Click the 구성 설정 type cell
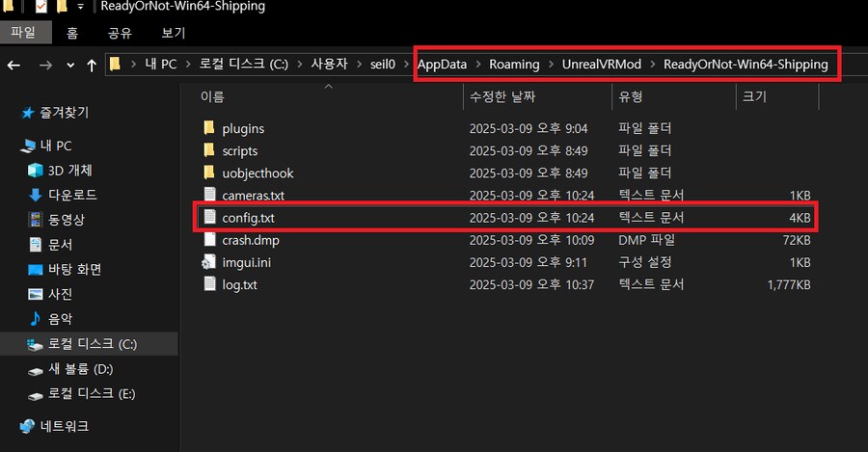Image resolution: width=868 pixels, height=452 pixels. tap(644, 262)
